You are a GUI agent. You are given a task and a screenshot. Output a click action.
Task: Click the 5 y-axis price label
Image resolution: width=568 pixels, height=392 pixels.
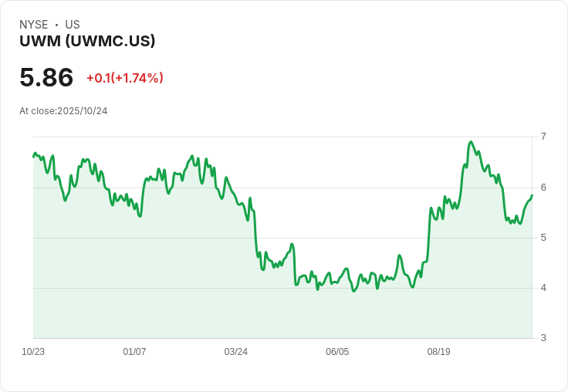543,238
